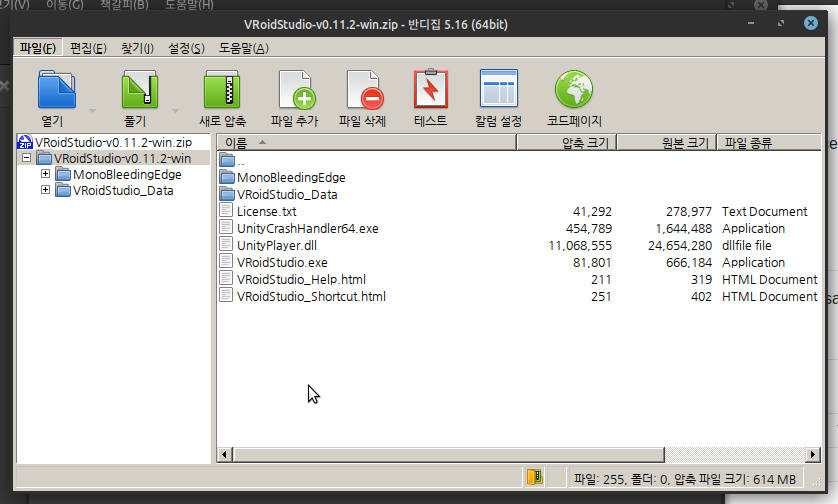Click the Open (열기) archive icon
Screen dimensions: 838x504
point(56,89)
